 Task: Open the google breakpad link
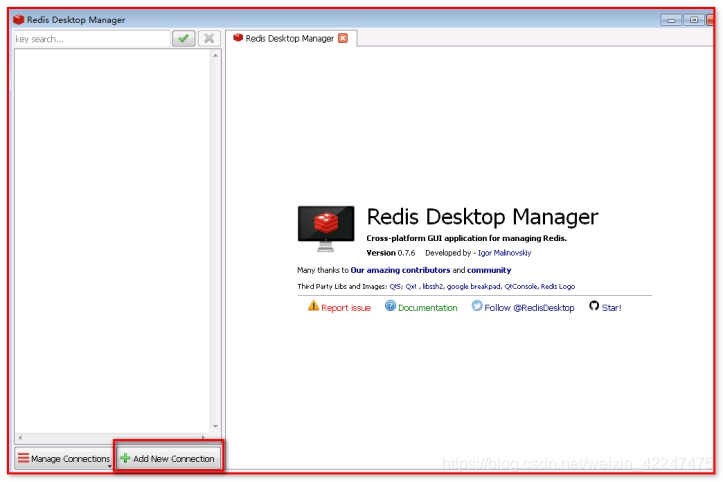[474, 286]
